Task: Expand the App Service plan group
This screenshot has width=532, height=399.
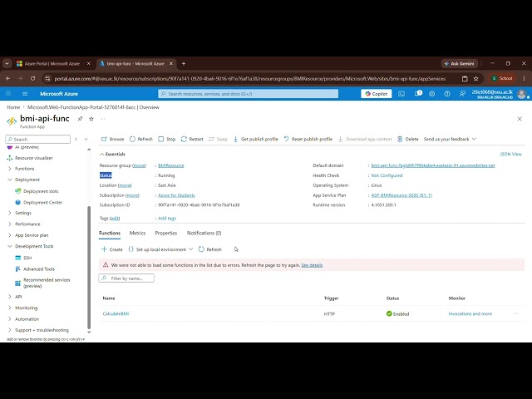Action: tap(27, 235)
